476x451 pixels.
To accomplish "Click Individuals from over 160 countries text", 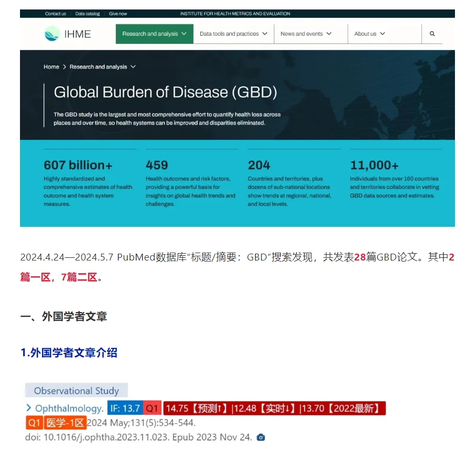I will coord(394,187).
